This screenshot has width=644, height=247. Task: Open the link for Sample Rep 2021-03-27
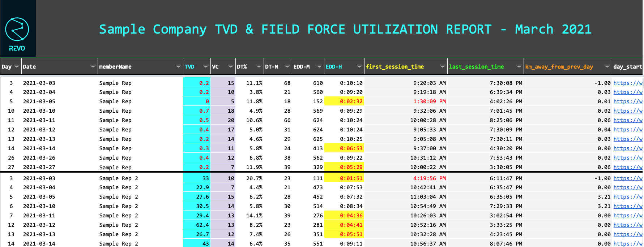pyautogui.click(x=628, y=167)
